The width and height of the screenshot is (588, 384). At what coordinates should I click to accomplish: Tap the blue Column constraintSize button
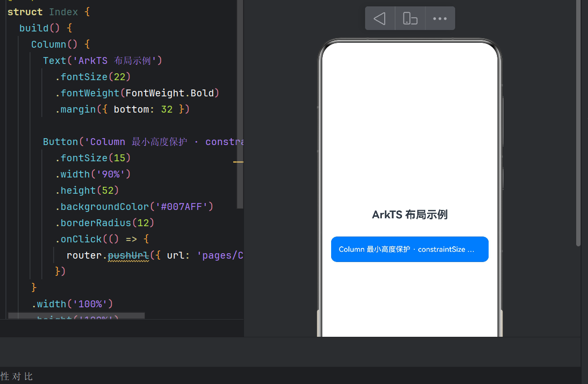(x=409, y=249)
